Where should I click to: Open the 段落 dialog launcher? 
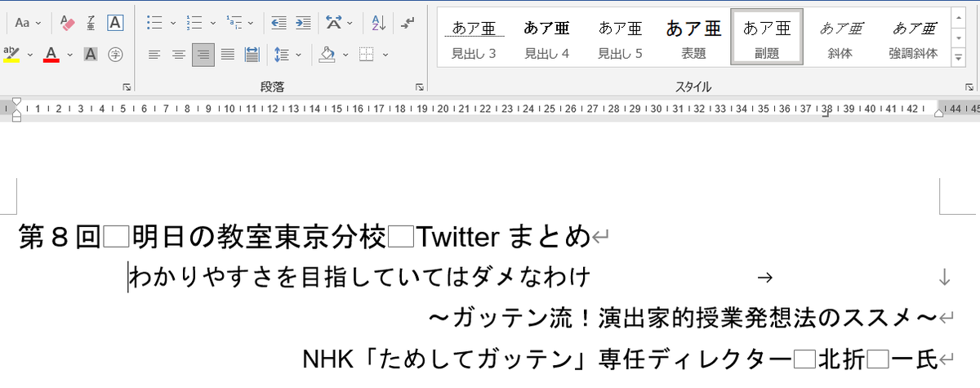pyautogui.click(x=419, y=86)
